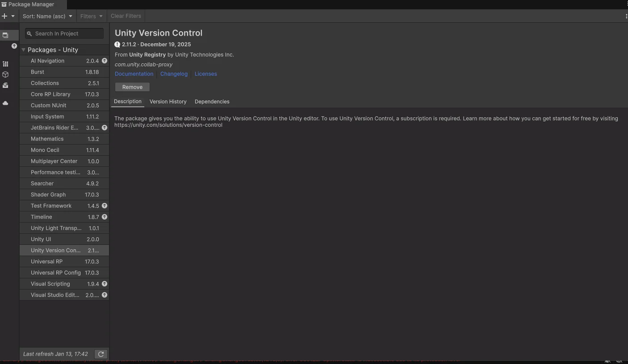This screenshot has height=364, width=628.
Task: Select the Multiplayer Center package
Action: tap(64, 161)
